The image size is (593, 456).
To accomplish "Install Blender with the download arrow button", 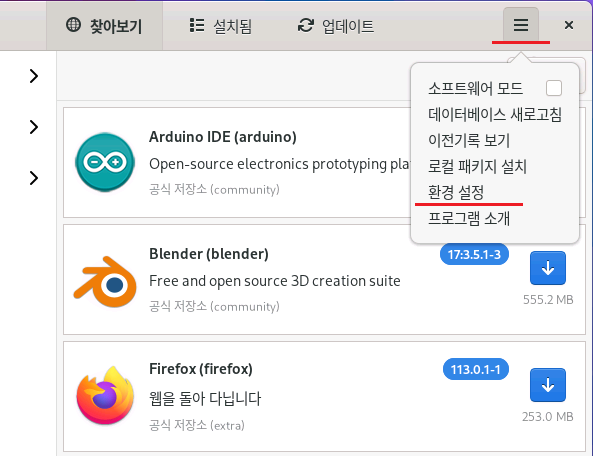I will point(548,268).
